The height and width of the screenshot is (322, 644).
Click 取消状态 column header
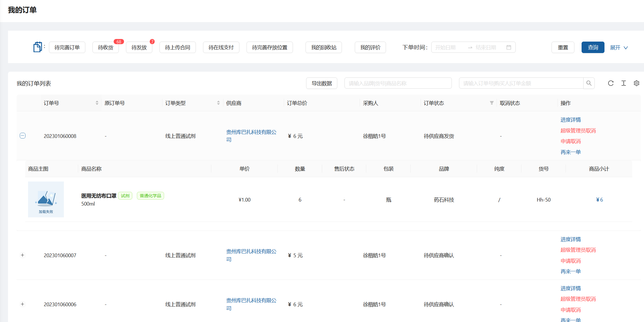[510, 103]
